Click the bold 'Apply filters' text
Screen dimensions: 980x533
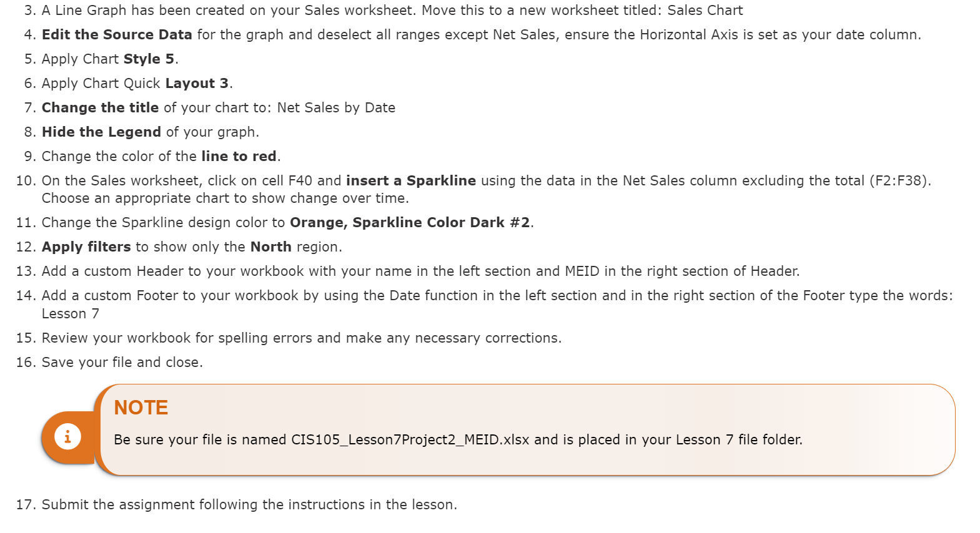[x=86, y=247]
